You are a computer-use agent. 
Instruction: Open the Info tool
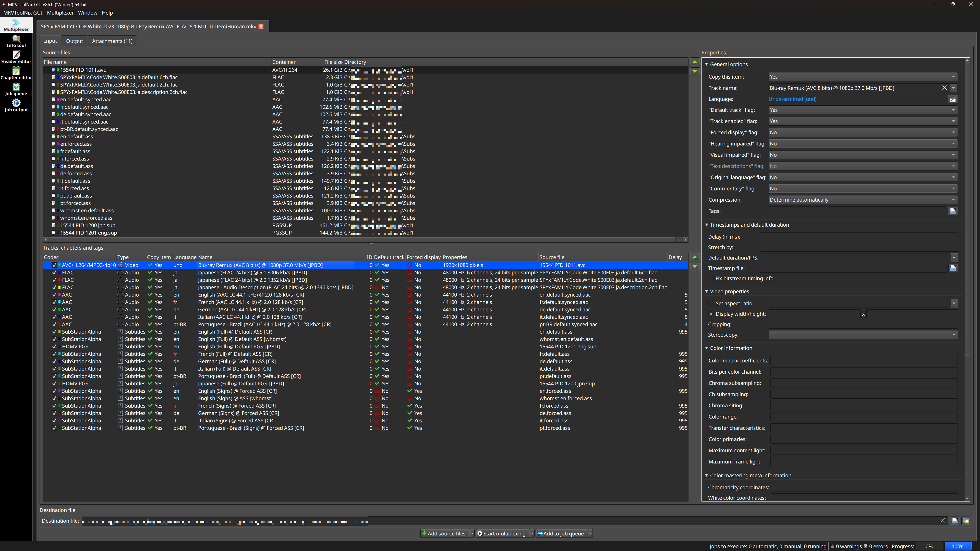[16, 41]
